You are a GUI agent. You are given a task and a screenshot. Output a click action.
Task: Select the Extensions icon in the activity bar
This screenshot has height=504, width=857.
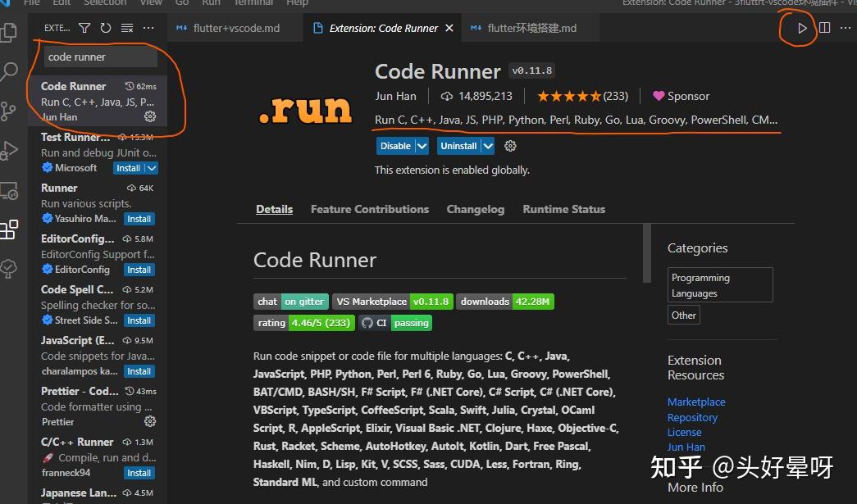coord(10,229)
